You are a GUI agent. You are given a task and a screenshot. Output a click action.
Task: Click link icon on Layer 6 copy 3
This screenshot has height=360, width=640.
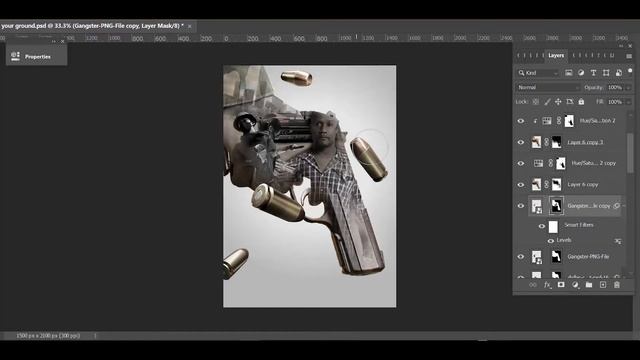(547, 142)
